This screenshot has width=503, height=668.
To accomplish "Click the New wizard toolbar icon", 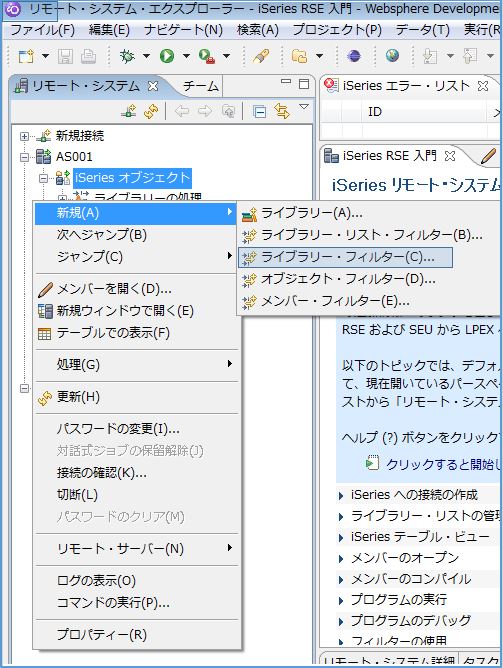I will click(x=26, y=56).
